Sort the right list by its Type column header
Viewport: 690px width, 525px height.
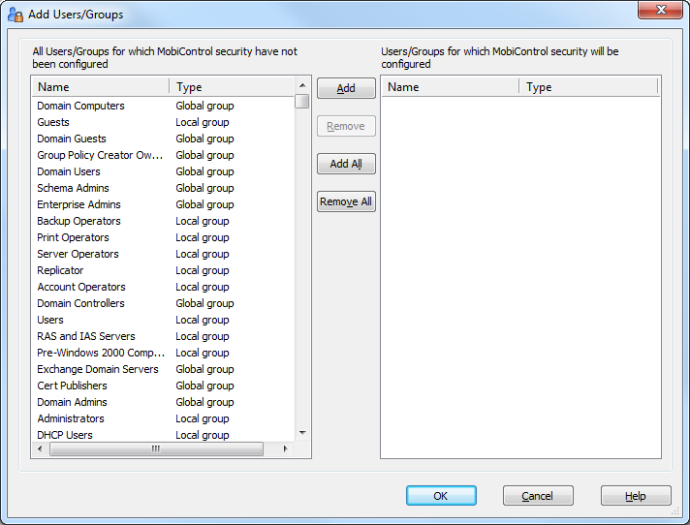point(588,87)
